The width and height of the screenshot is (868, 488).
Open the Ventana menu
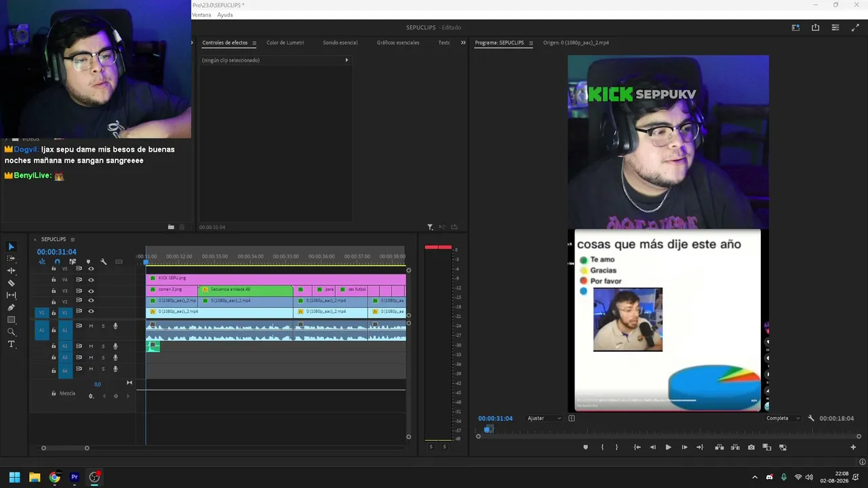pos(201,15)
